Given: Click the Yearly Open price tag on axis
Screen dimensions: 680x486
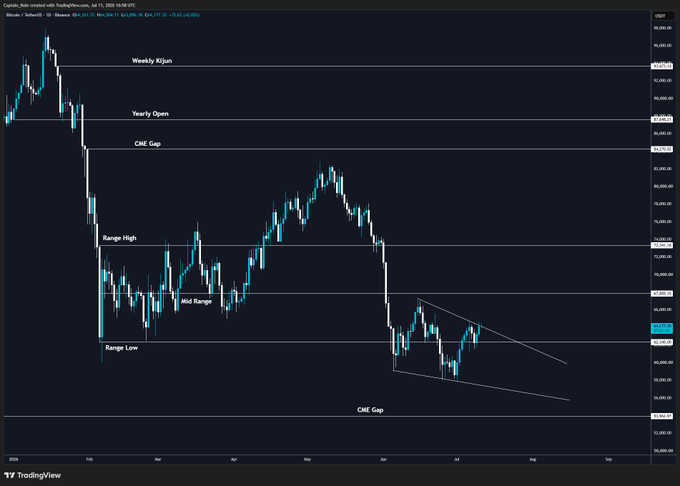Looking at the screenshot, I should (x=662, y=119).
